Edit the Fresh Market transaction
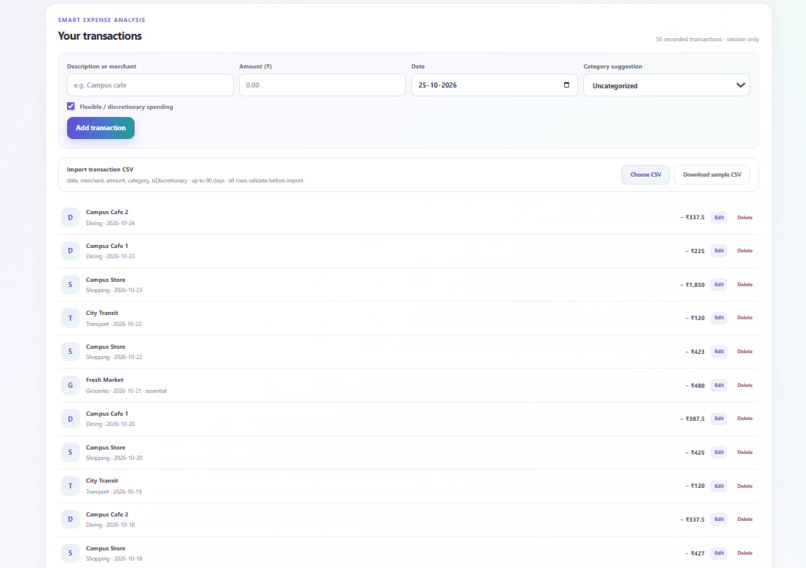 [719, 385]
